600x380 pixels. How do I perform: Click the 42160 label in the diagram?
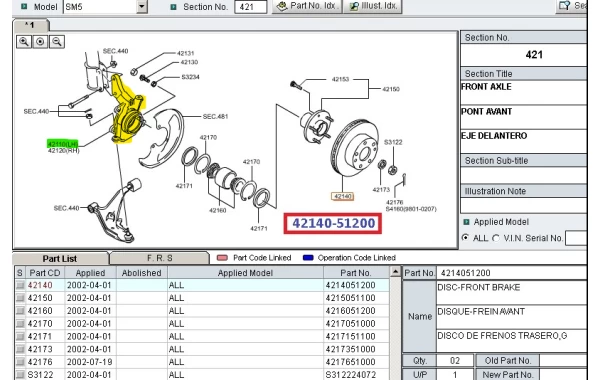tap(217, 210)
